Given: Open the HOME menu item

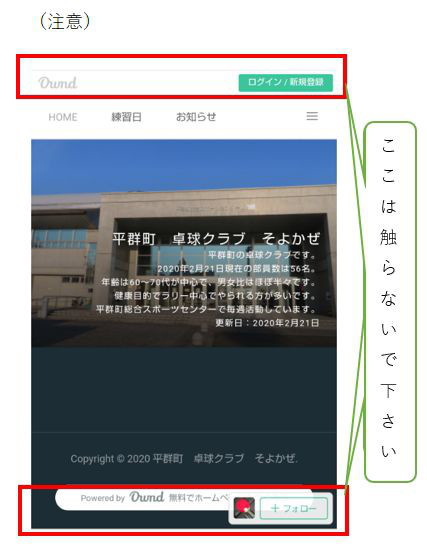Looking at the screenshot, I should pyautogui.click(x=63, y=117).
